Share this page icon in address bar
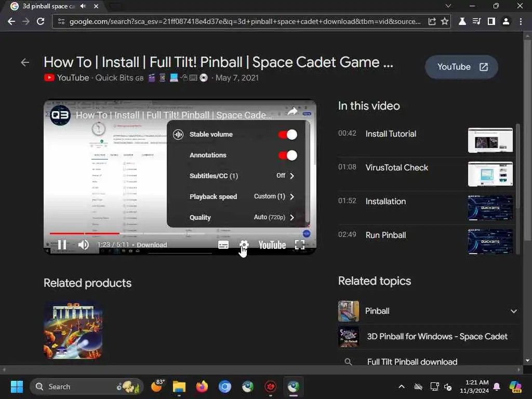532x399 pixels. click(432, 21)
